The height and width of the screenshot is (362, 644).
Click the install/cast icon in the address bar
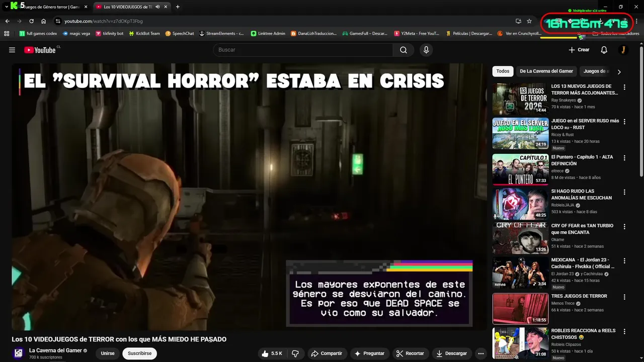tap(518, 21)
